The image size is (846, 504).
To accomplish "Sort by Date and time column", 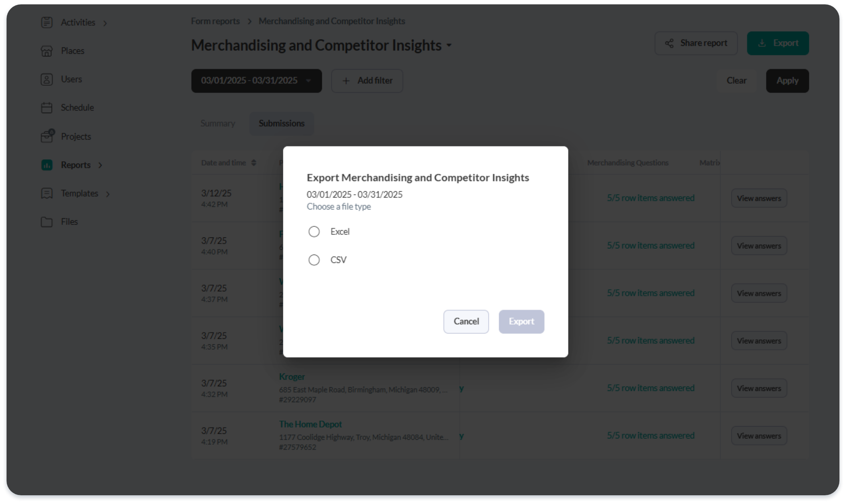I will (229, 163).
